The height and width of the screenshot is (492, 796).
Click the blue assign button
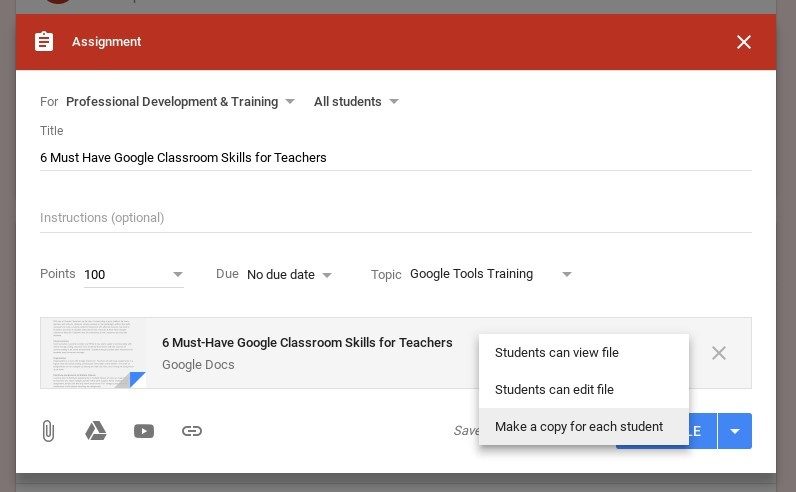(703, 431)
